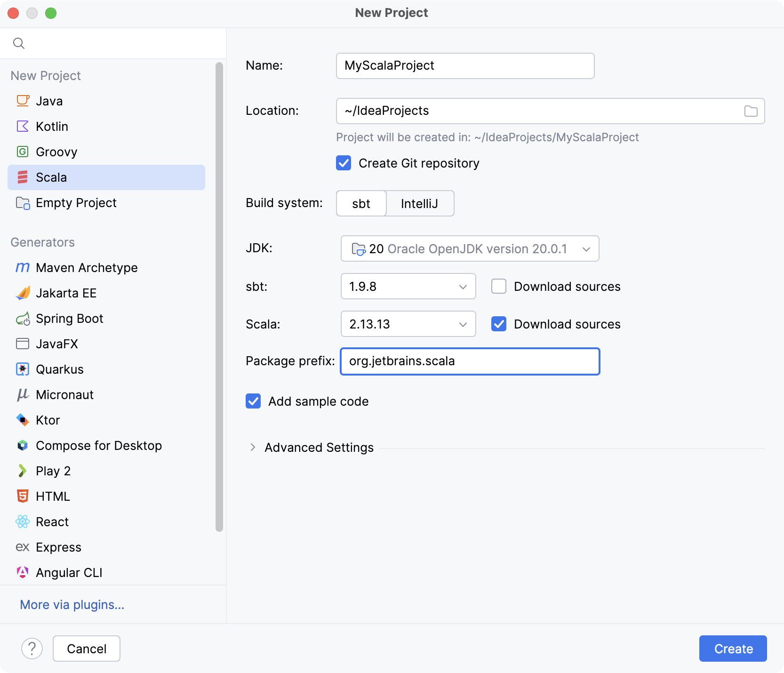Switch build system to IntelliJ
Viewport: 784px width, 673px height.
tap(419, 203)
